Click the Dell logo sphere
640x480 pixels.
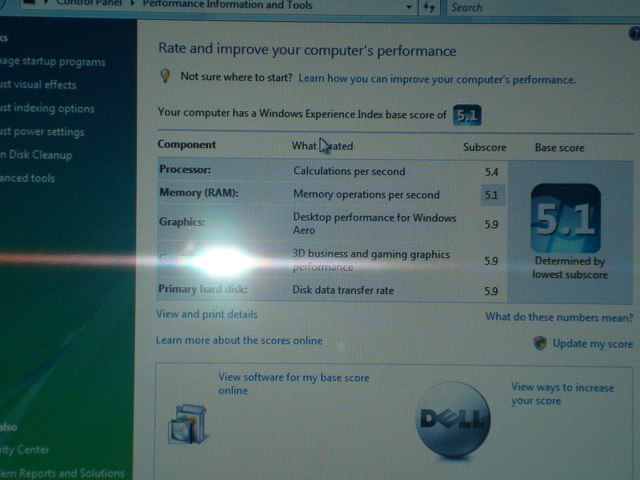[x=453, y=419]
